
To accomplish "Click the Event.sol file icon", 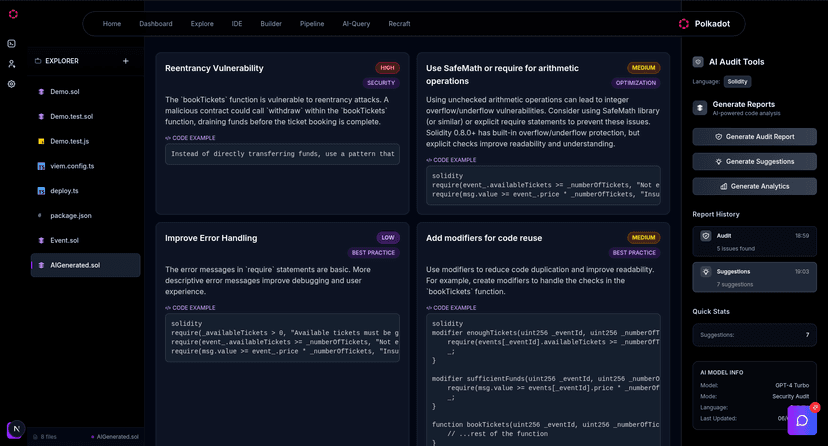I will click(41, 241).
